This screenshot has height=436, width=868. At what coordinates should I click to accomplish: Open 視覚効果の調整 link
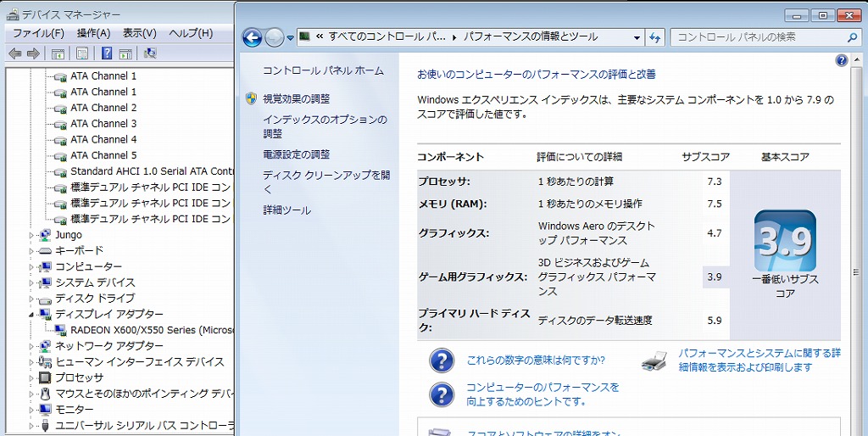pos(296,99)
